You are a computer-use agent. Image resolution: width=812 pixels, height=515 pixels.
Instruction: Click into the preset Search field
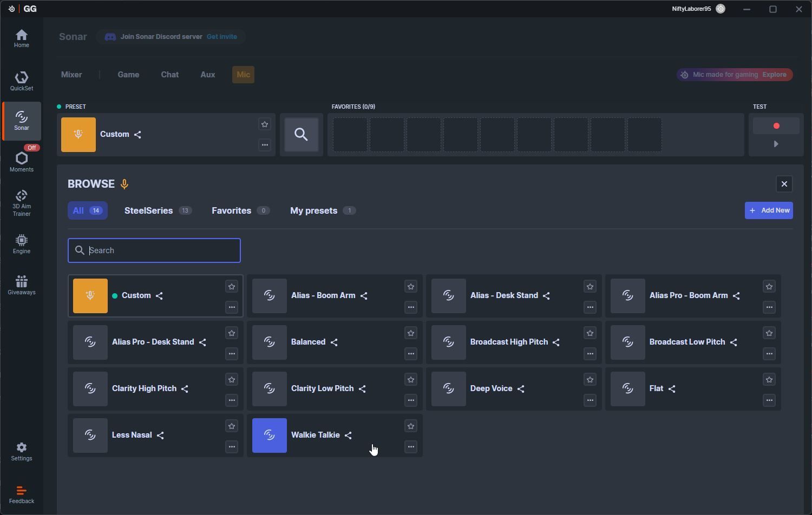coord(162,250)
